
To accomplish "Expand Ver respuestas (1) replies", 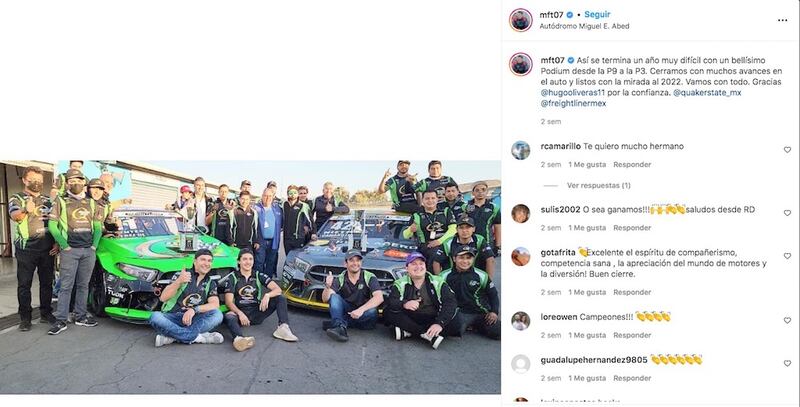I will (x=598, y=186).
